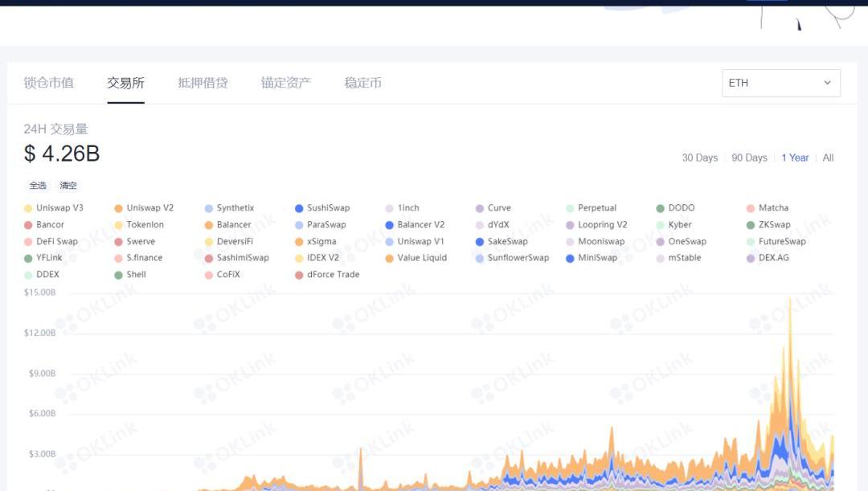Select the 1 Year time range
The image size is (868, 491).
(795, 158)
